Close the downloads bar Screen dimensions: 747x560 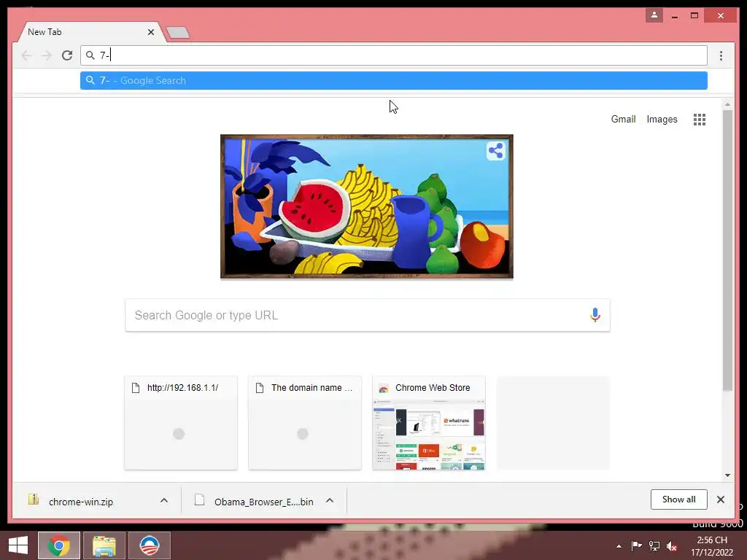tap(721, 499)
